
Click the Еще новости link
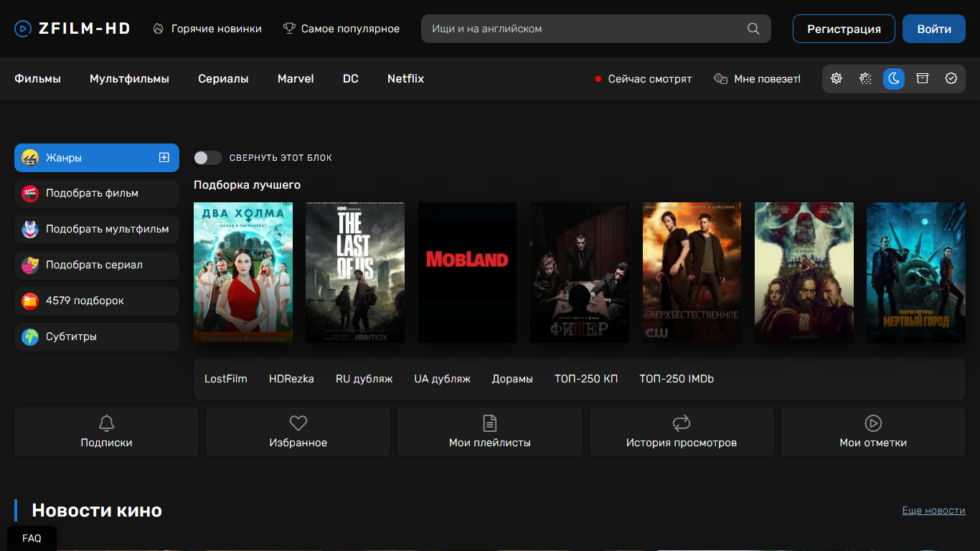pos(933,510)
